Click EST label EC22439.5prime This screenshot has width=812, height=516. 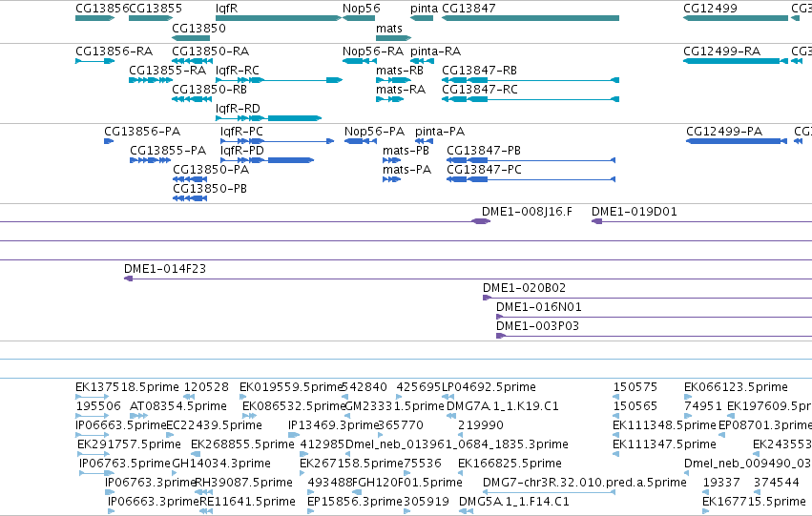[215, 426]
